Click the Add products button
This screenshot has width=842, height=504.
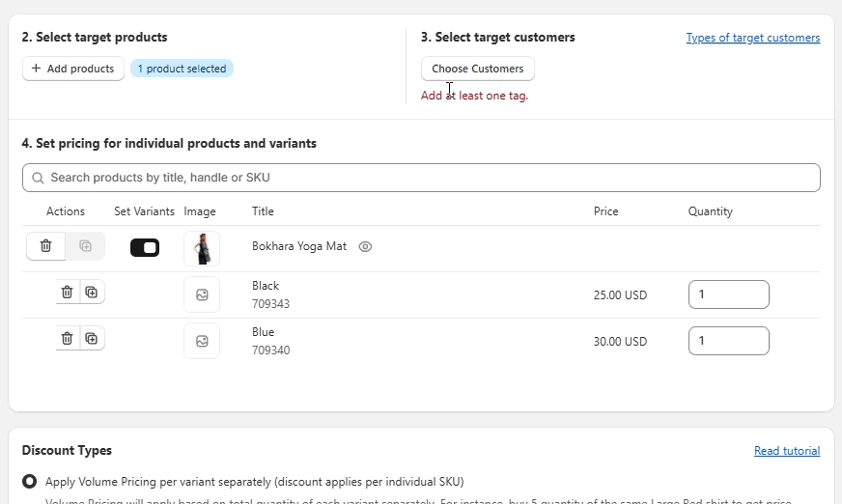(73, 69)
